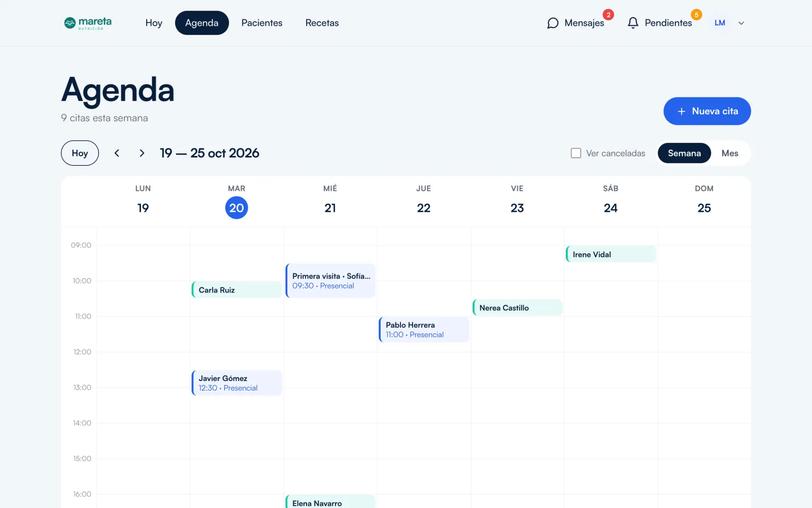The width and height of the screenshot is (812, 508).
Task: Click the outlined Hoy date button
Action: coord(80,153)
